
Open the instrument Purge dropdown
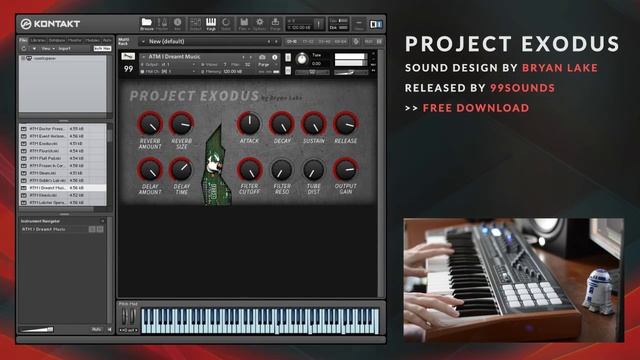point(267,64)
